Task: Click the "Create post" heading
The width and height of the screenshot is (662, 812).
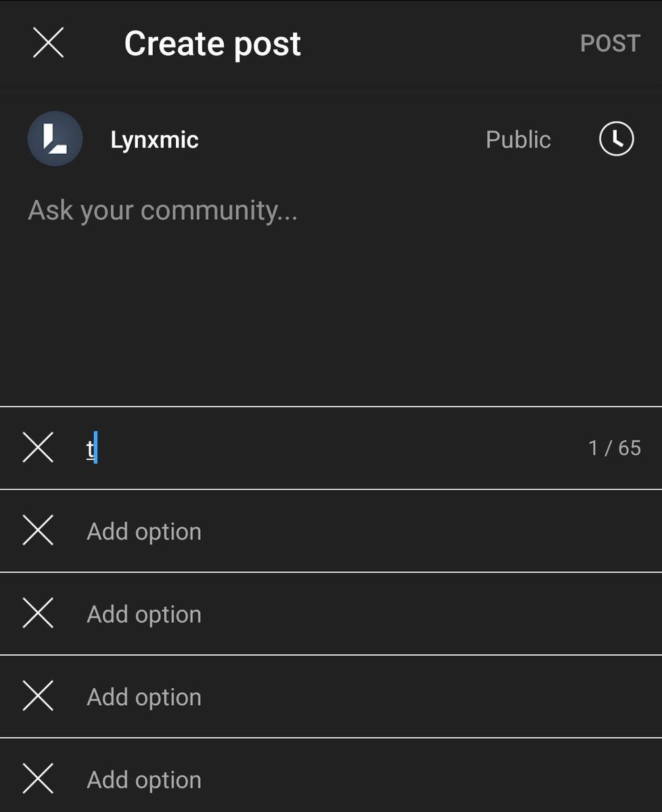Action: point(212,44)
